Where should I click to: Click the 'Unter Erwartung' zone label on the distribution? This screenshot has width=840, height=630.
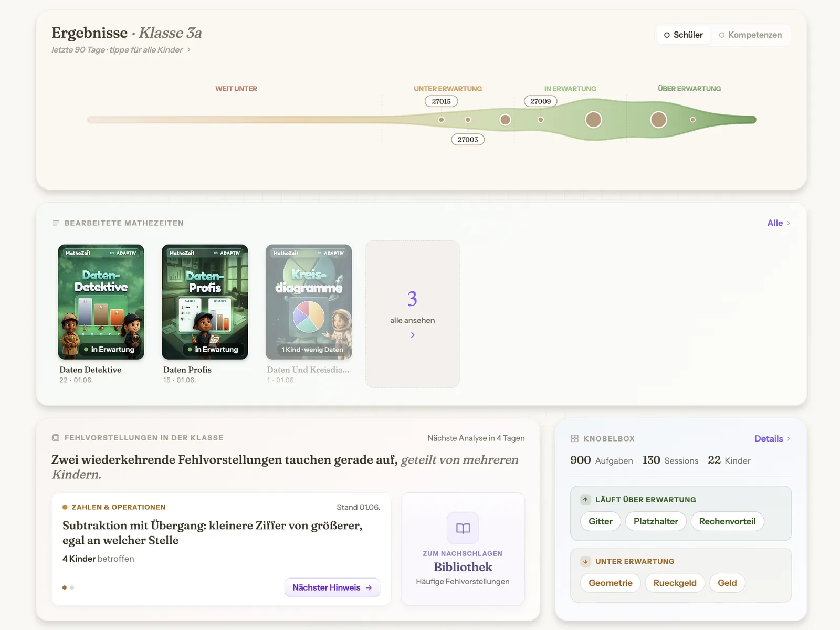(448, 89)
